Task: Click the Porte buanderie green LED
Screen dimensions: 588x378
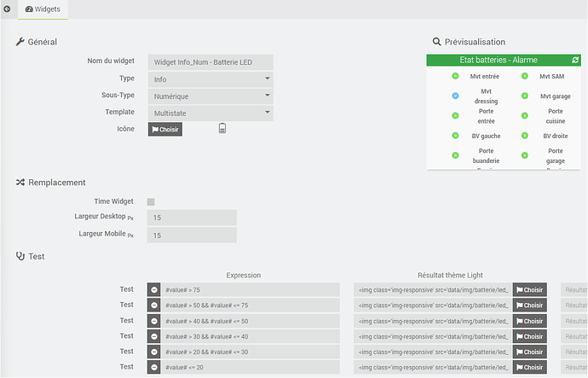Action: pos(455,155)
